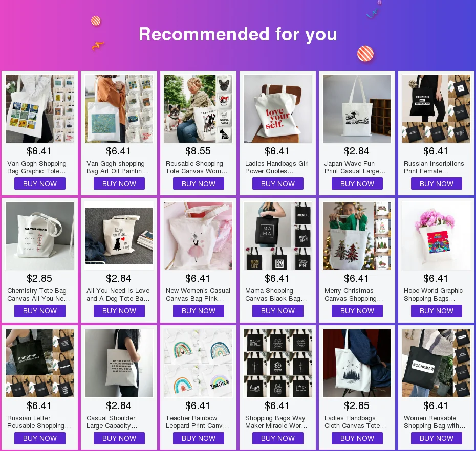Select Merry Christmas Canvas Shopping title

354,295
